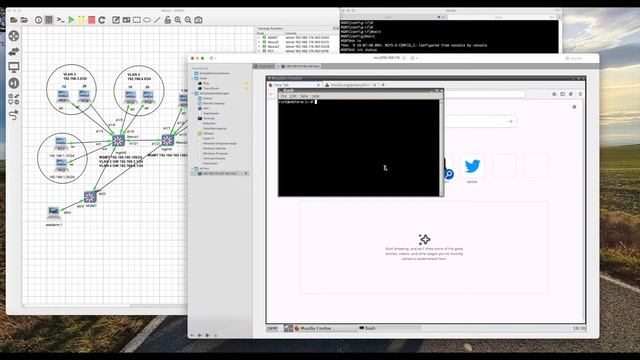Browse switches in GNS3 device sidebar
The image size is (640, 360).
click(x=14, y=52)
